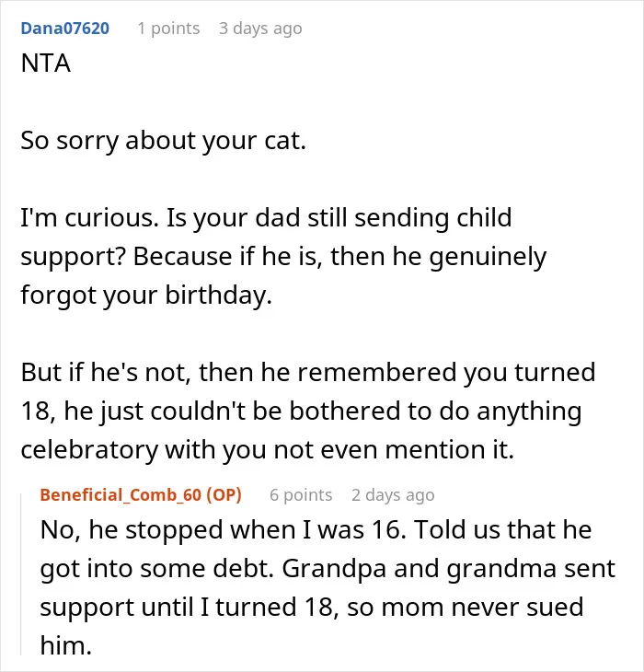Select the "So sorry about your cat." line
644x672 pixels.
click(x=164, y=141)
